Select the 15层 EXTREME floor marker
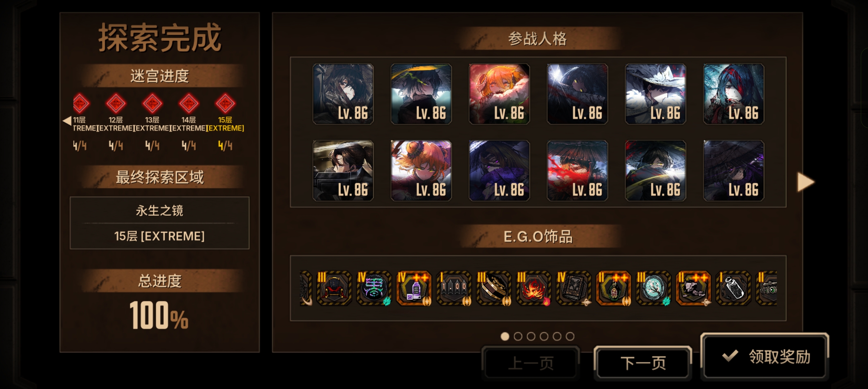The image size is (868, 389). coord(225,103)
